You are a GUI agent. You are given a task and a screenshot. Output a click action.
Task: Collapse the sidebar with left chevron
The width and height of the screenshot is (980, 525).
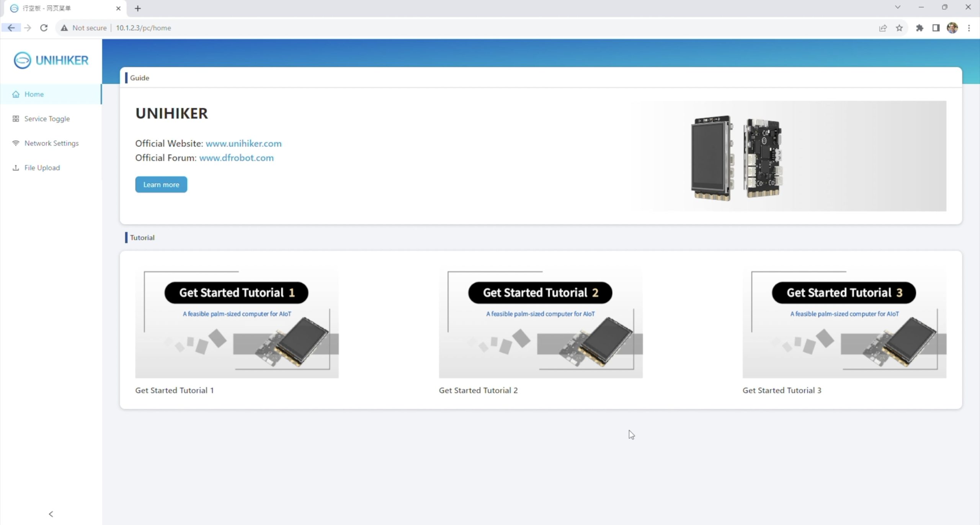[x=51, y=514]
